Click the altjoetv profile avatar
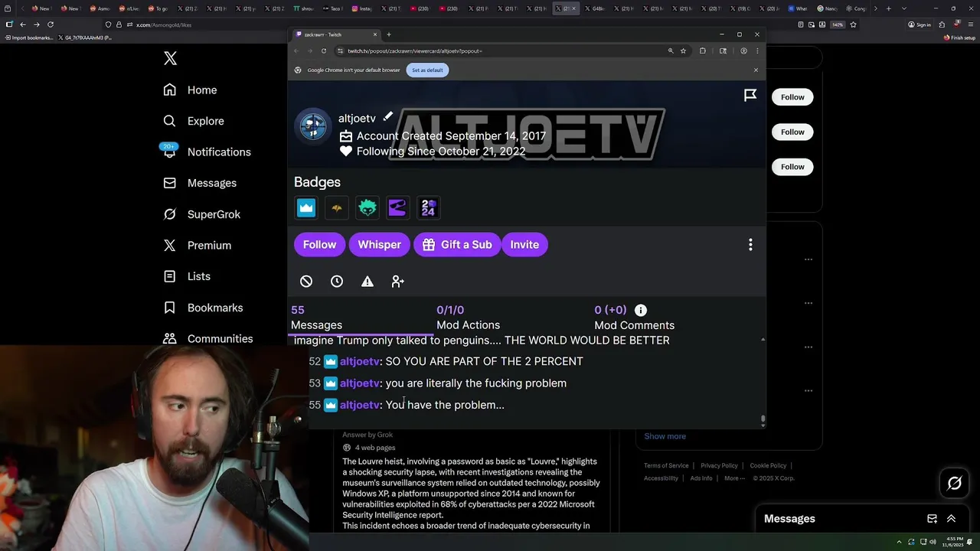The height and width of the screenshot is (551, 980). coord(313,126)
